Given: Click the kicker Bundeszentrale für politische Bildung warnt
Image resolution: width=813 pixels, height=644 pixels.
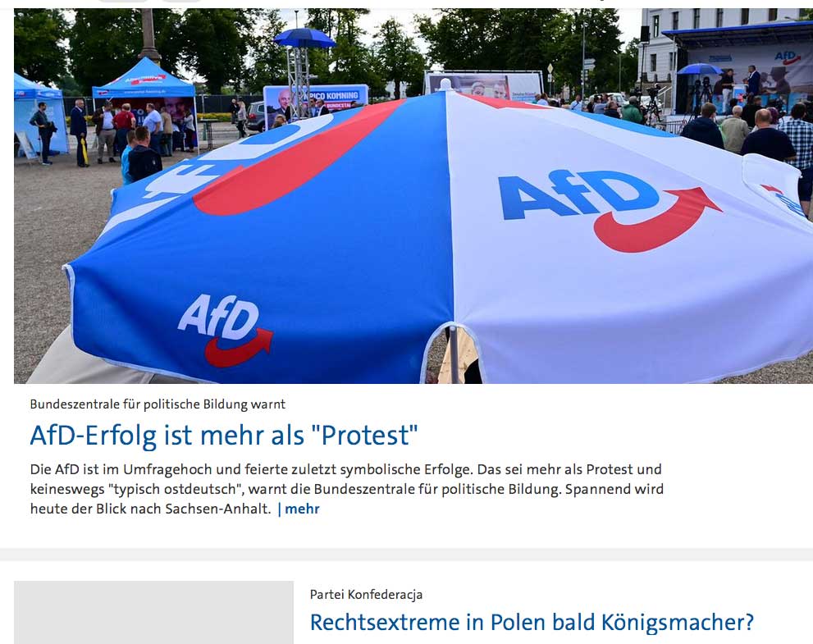Looking at the screenshot, I should click(x=158, y=404).
